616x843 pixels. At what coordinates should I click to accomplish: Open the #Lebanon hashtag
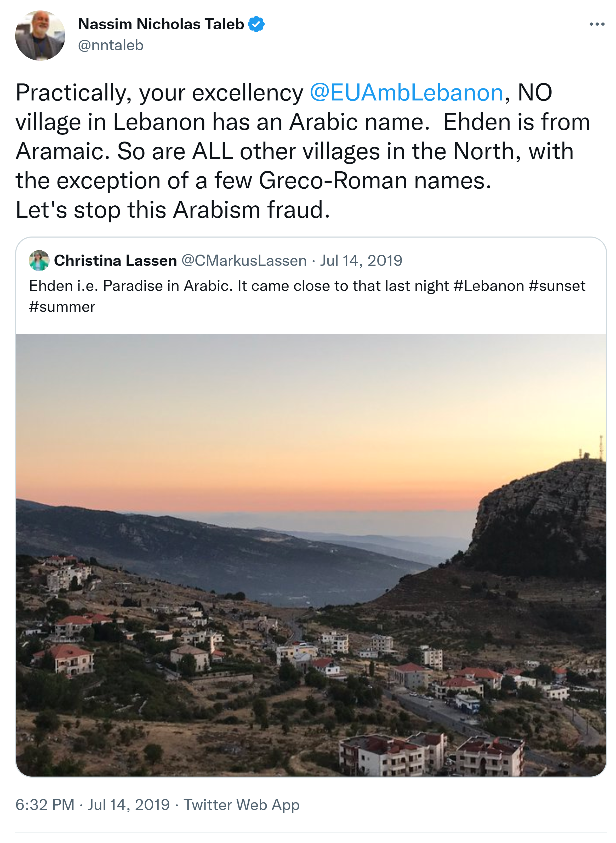click(489, 286)
